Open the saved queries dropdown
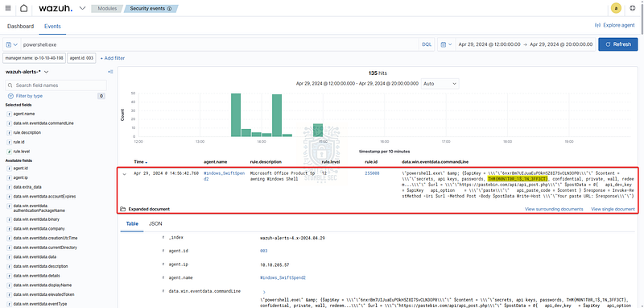The image size is (644, 308). click(x=12, y=44)
